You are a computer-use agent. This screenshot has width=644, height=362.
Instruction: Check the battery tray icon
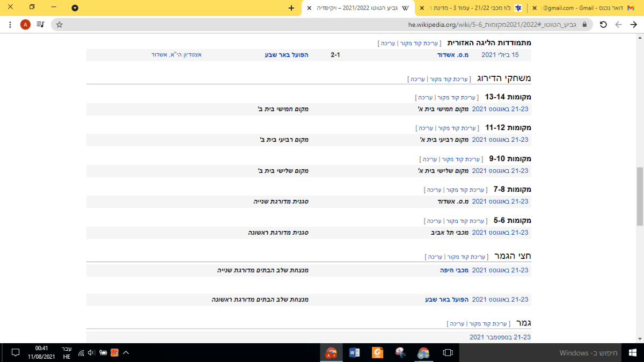pyautogui.click(x=103, y=353)
